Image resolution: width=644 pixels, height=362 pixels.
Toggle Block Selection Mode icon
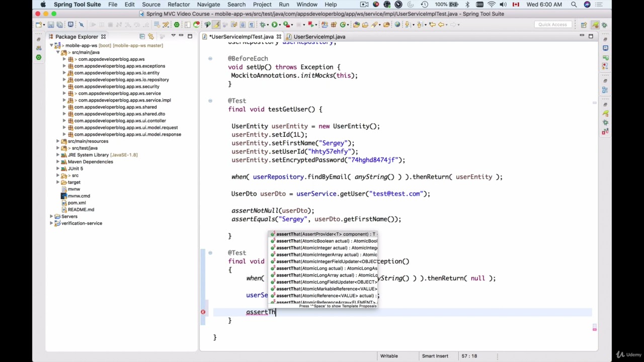click(243, 24)
